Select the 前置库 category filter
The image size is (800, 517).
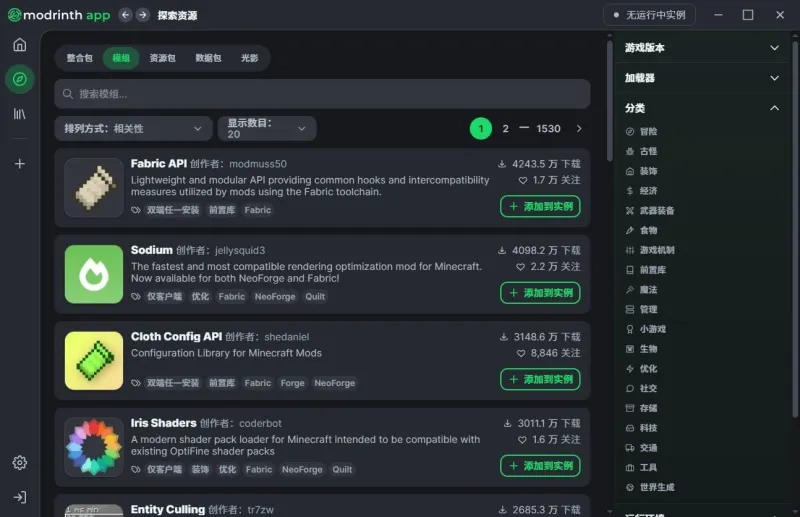click(x=646, y=270)
